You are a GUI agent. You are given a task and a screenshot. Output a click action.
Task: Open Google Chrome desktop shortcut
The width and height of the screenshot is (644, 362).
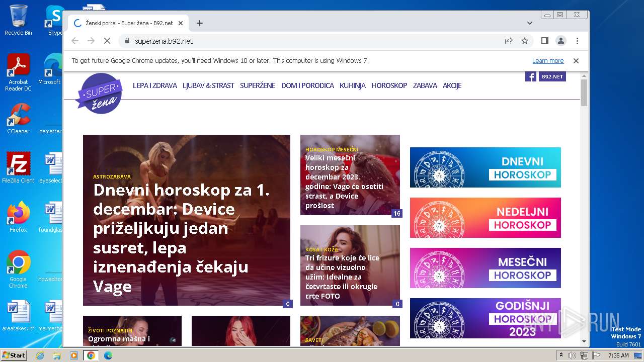pos(18,269)
